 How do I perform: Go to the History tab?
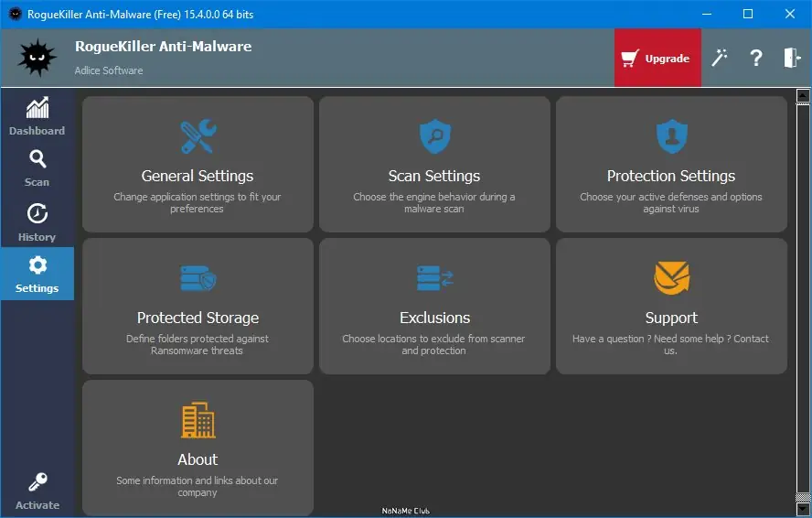tap(37, 222)
